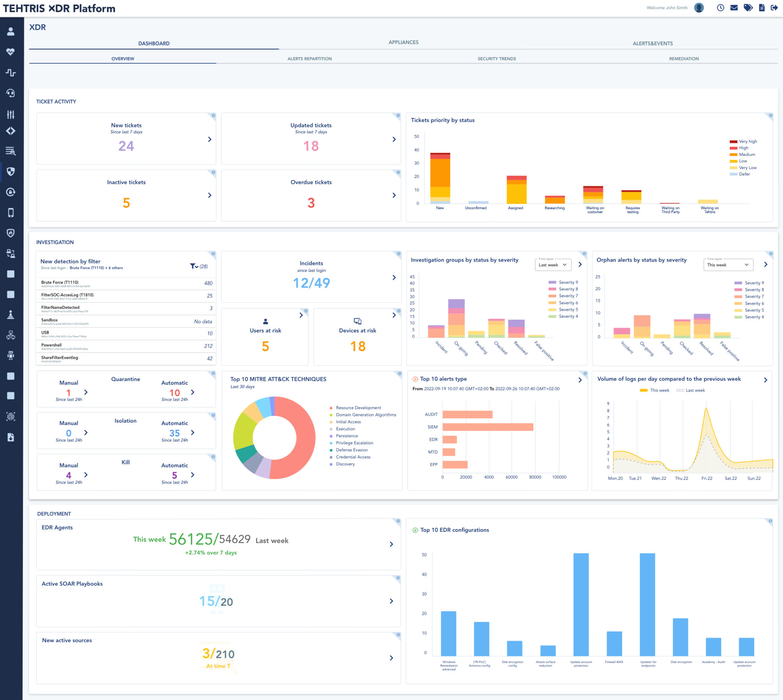Select the shield icon currently highlighted in sidebar

pyautogui.click(x=11, y=172)
